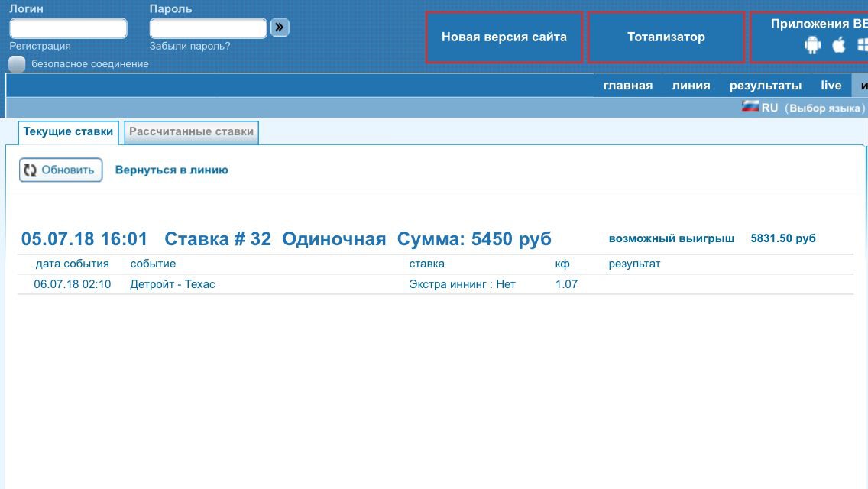Click the возможный выигрыш label
The image size is (868, 489).
672,238
